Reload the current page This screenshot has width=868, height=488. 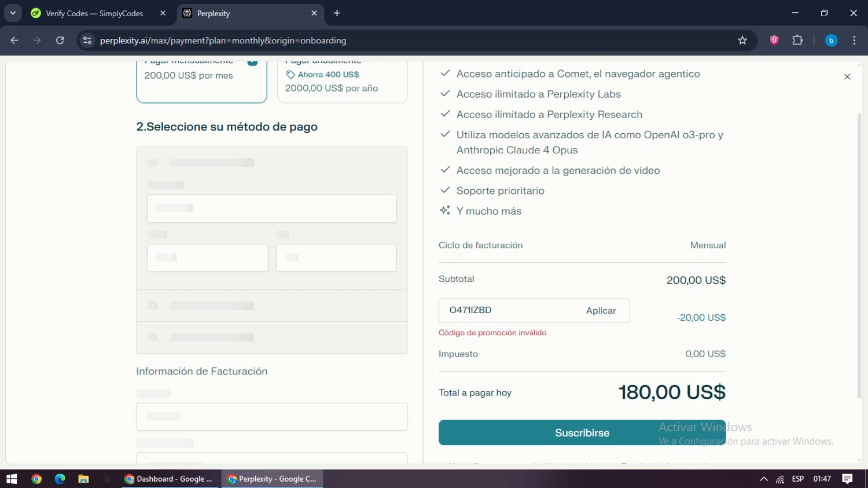tap(60, 41)
